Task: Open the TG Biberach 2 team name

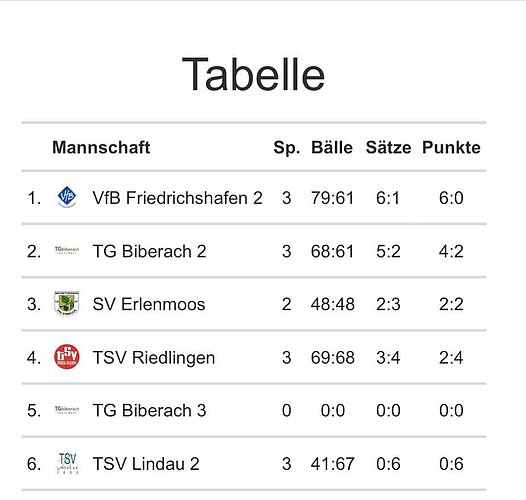Action: tap(149, 251)
